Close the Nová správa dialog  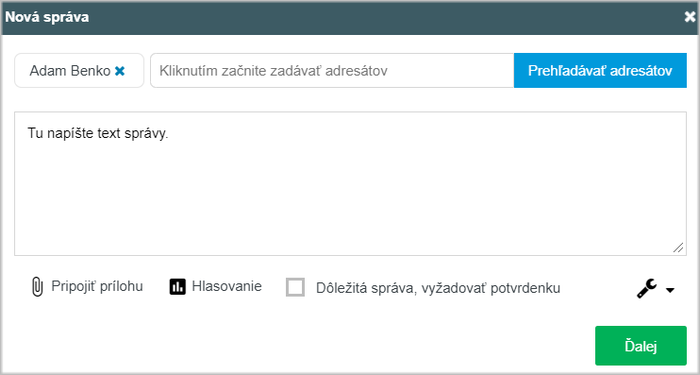(690, 17)
